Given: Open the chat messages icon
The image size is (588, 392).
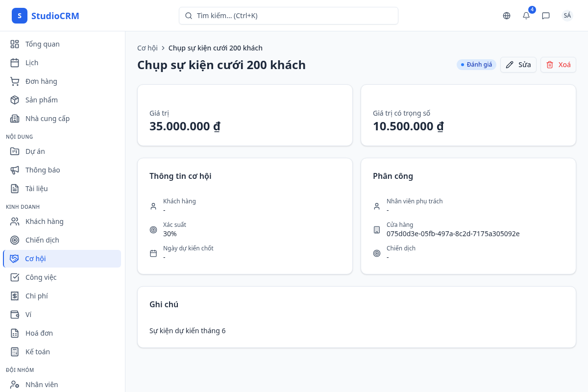Looking at the screenshot, I should (x=546, y=16).
